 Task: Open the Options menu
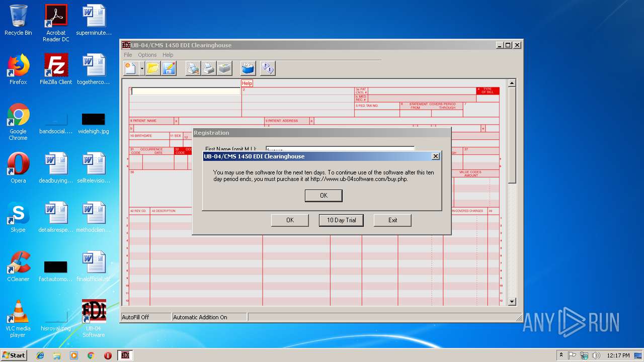click(x=147, y=55)
